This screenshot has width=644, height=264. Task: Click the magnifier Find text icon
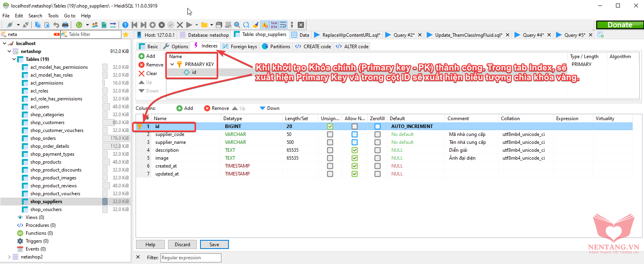point(237,25)
